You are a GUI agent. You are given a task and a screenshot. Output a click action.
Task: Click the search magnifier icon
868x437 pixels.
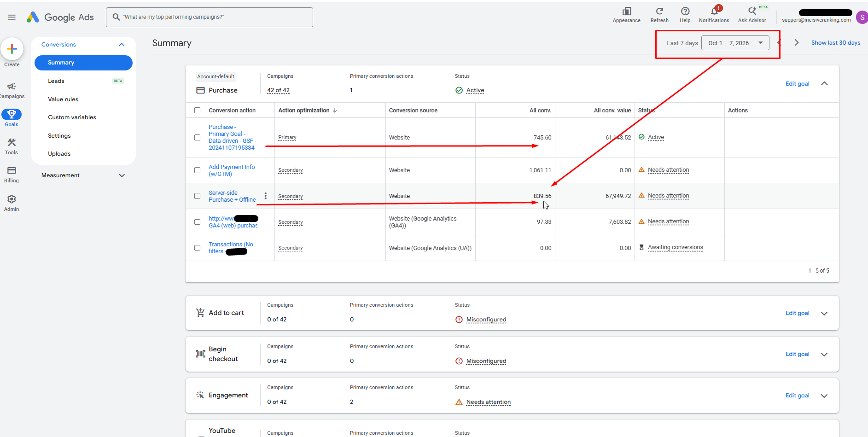tap(116, 17)
